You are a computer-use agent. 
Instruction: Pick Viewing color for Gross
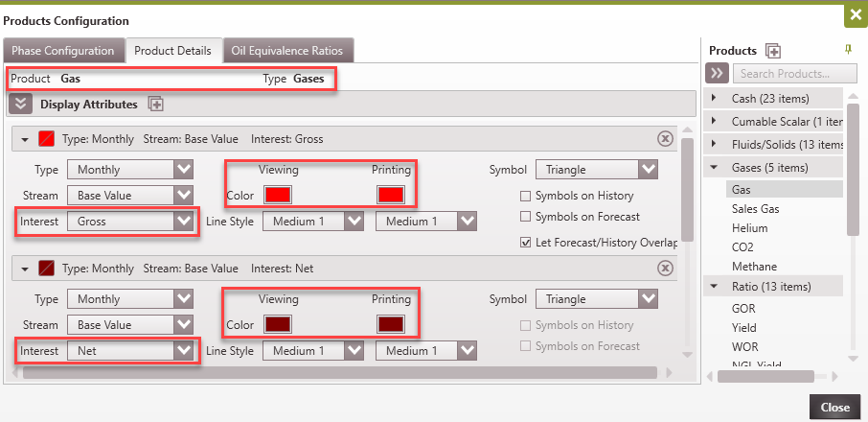point(278,195)
